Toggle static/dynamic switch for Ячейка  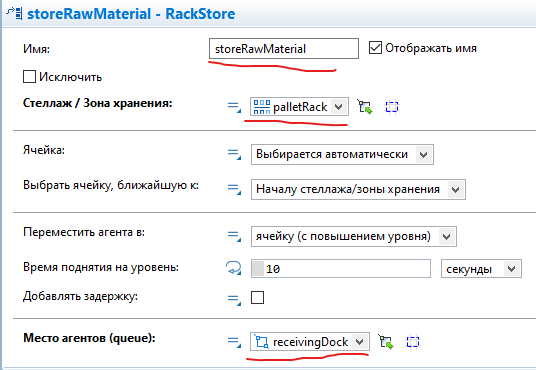click(234, 154)
